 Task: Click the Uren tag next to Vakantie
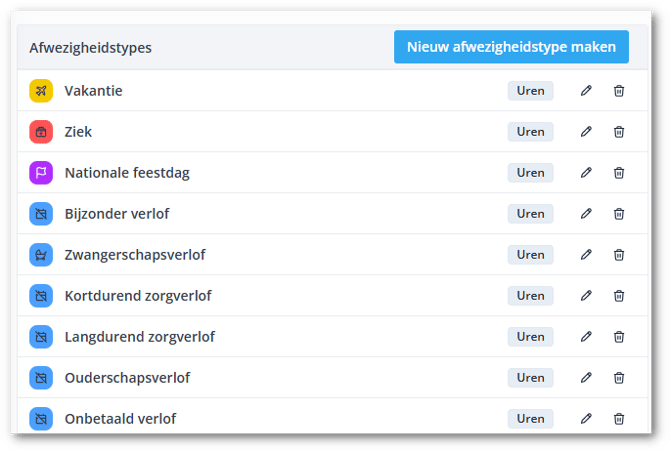click(x=530, y=91)
